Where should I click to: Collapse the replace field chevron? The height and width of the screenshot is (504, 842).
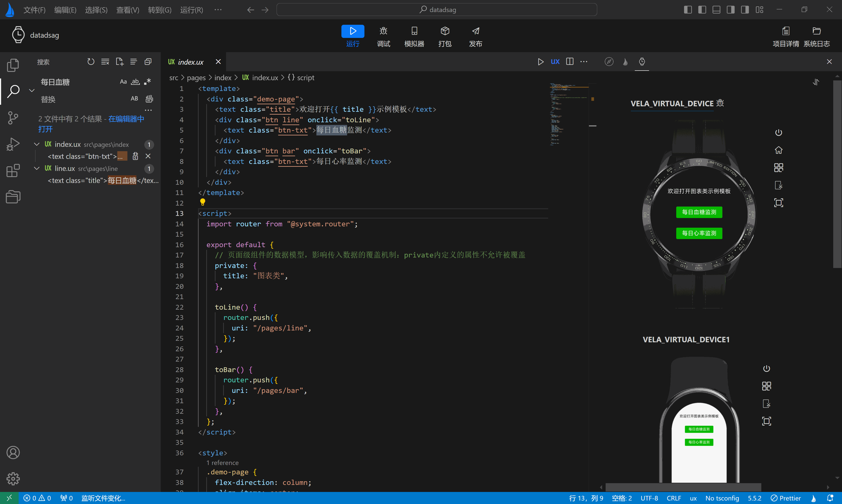pos(32,90)
